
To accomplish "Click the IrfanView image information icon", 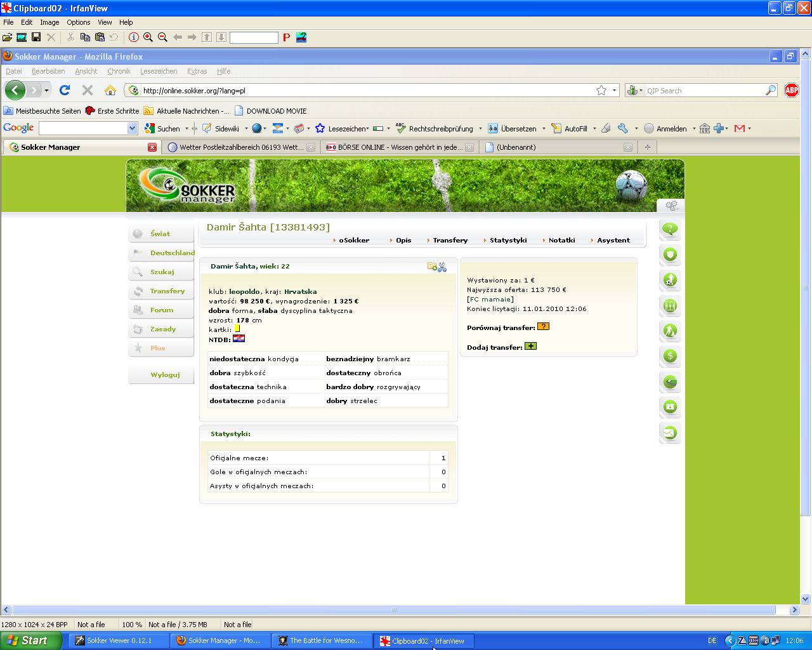I will (134, 37).
